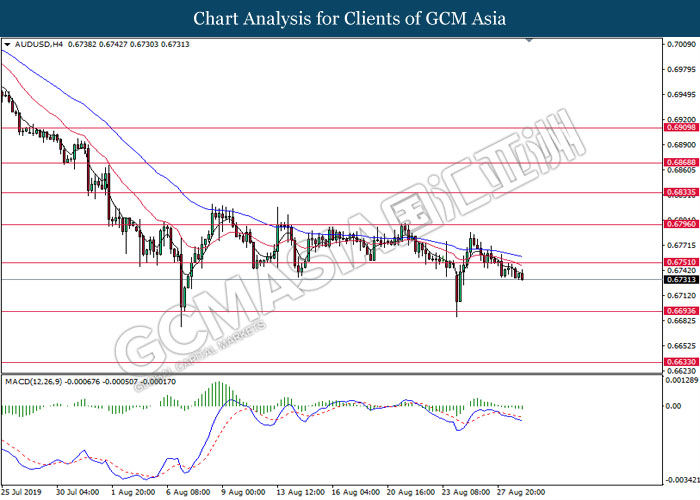Image resolution: width=700 pixels, height=500 pixels.
Task: Click the 0.70090 value on price axis
Action: pos(682,44)
